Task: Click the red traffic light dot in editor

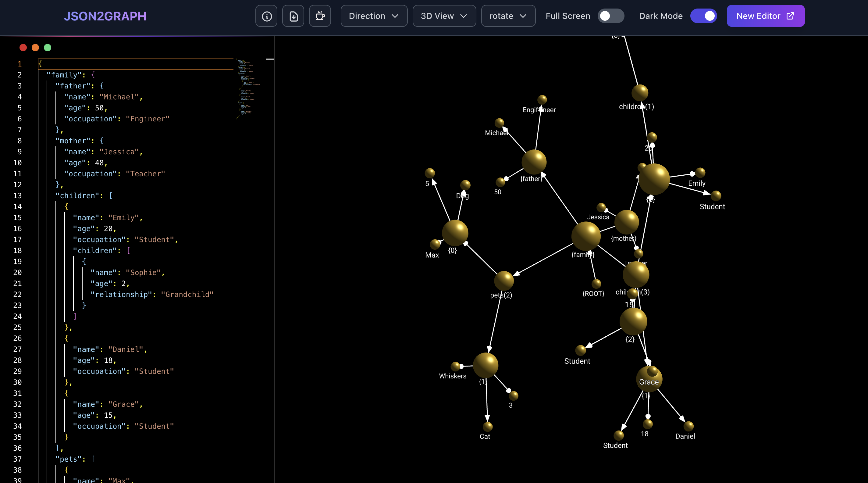Action: (23, 48)
